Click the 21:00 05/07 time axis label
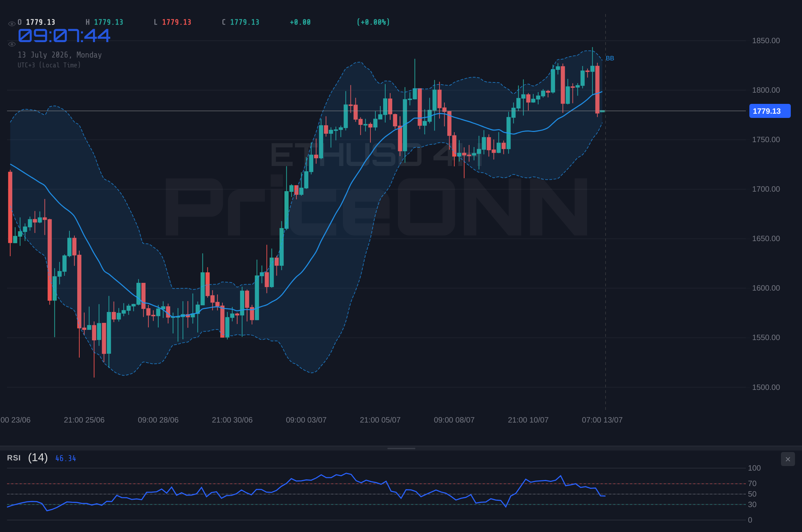This screenshot has height=532, width=802. click(x=380, y=420)
